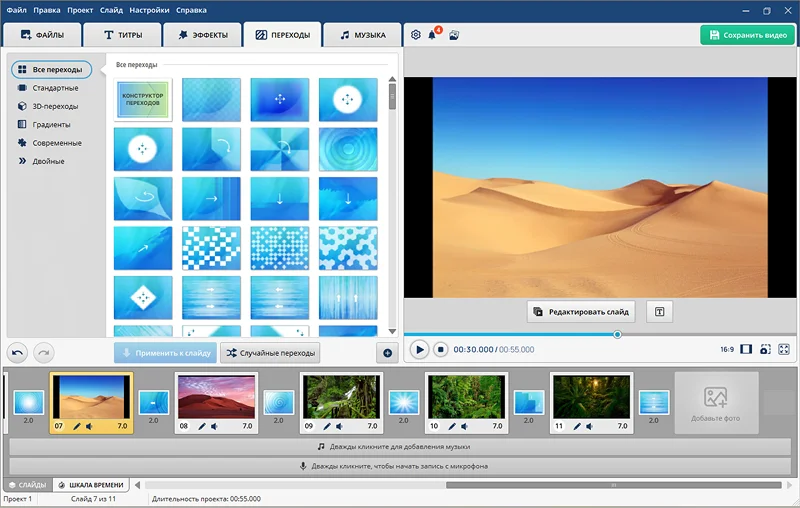This screenshot has width=800, height=508.
Task: Click Сохранить видео button
Action: [747, 35]
